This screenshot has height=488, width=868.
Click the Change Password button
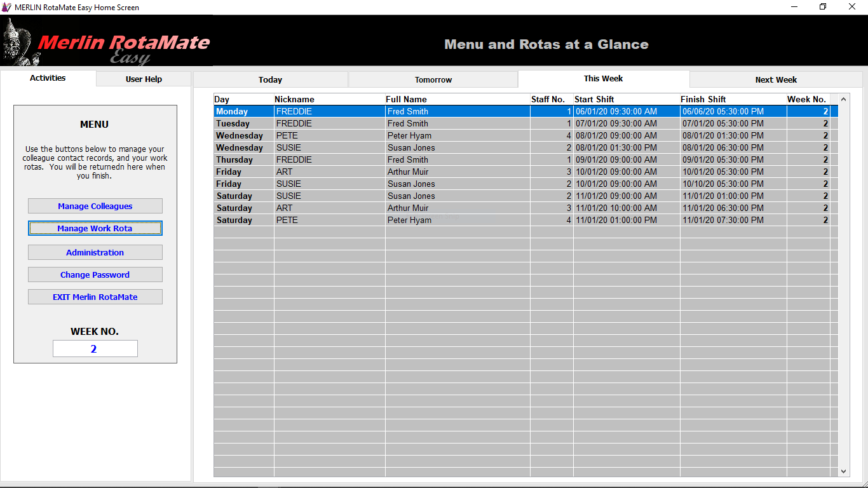point(95,274)
